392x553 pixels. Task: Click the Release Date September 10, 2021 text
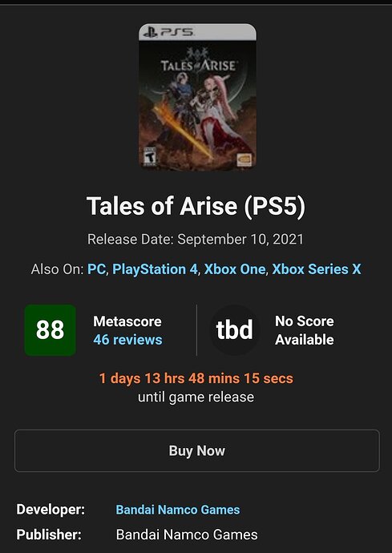pyautogui.click(x=196, y=240)
